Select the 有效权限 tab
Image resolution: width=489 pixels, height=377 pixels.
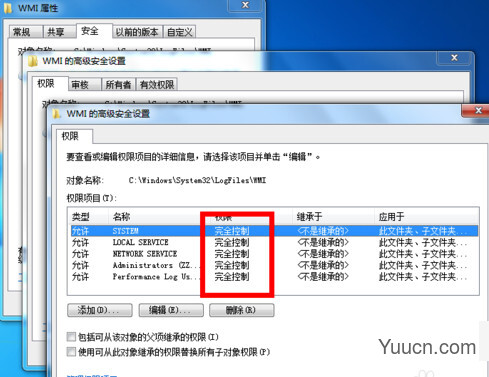tap(157, 85)
